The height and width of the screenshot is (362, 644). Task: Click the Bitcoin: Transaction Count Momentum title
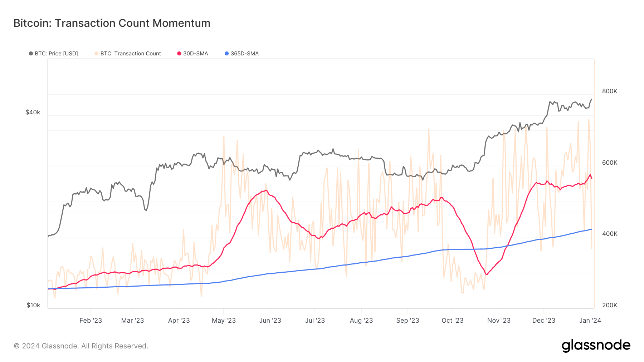coord(112,23)
